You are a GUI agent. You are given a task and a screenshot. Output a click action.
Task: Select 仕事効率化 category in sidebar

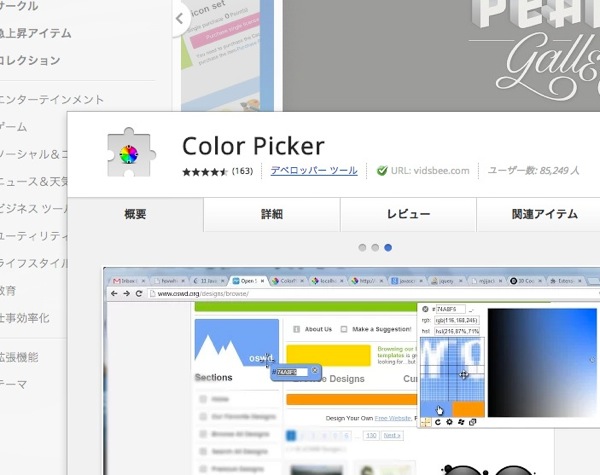point(24,318)
